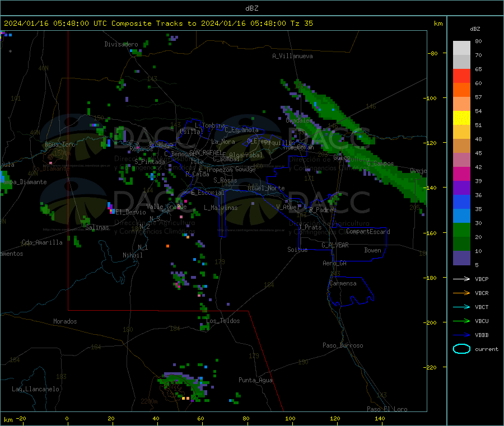504x426 pixels.
Task: Click the Atuel_Norte location label
Action: tap(266, 188)
